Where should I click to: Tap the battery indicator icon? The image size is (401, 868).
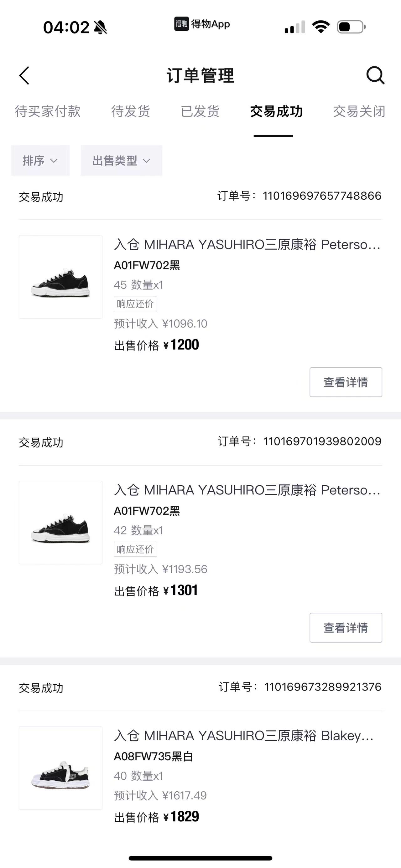coord(352,27)
